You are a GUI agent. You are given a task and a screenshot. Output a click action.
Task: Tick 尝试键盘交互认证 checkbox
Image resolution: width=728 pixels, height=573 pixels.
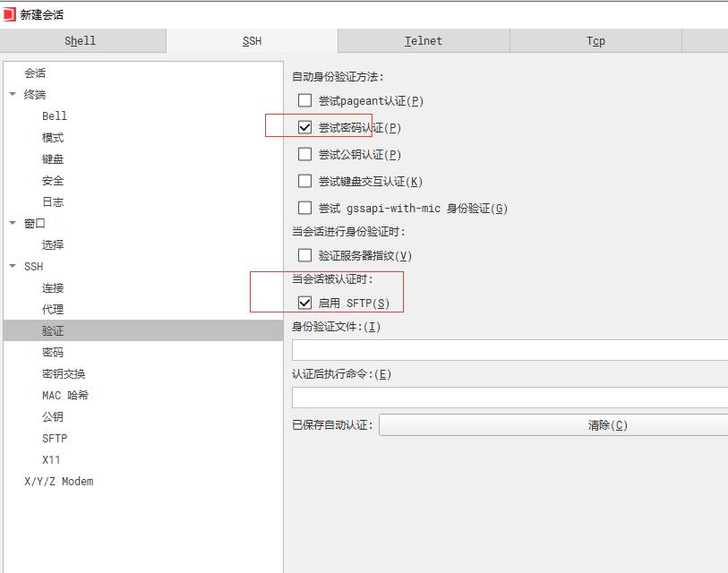(304, 181)
